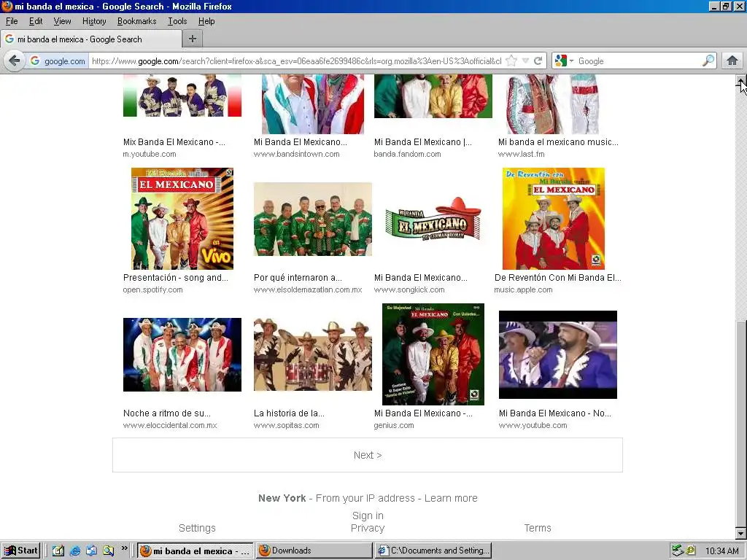The height and width of the screenshot is (560, 747).
Task: Open the History menu
Action: (x=94, y=21)
